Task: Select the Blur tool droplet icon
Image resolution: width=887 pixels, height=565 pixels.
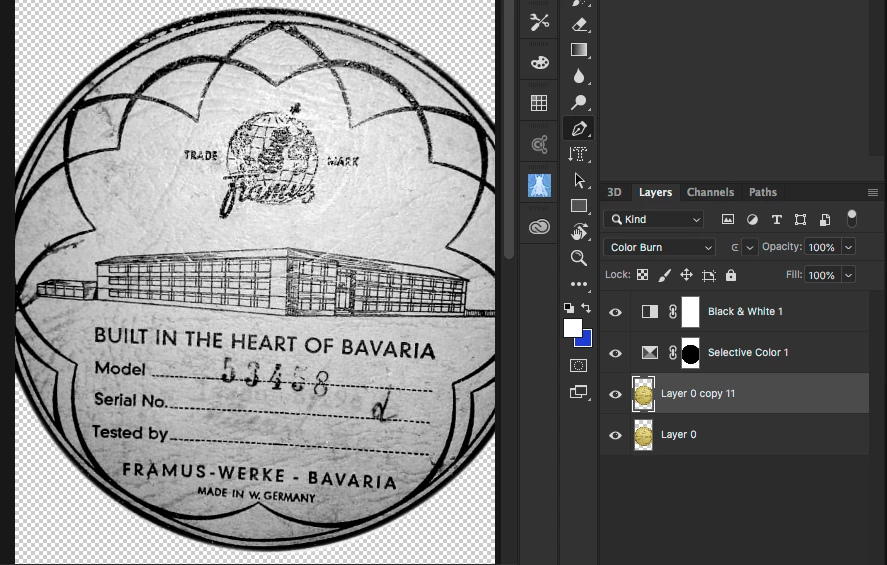Action: (579, 76)
